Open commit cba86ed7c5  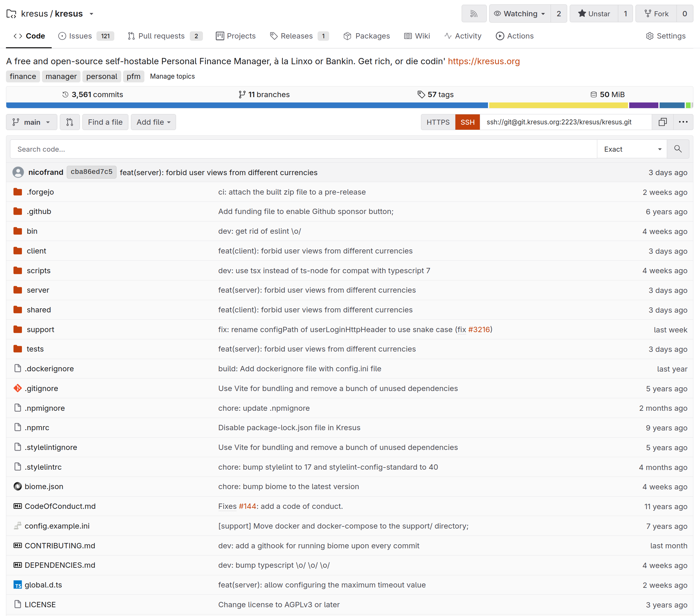(x=91, y=172)
